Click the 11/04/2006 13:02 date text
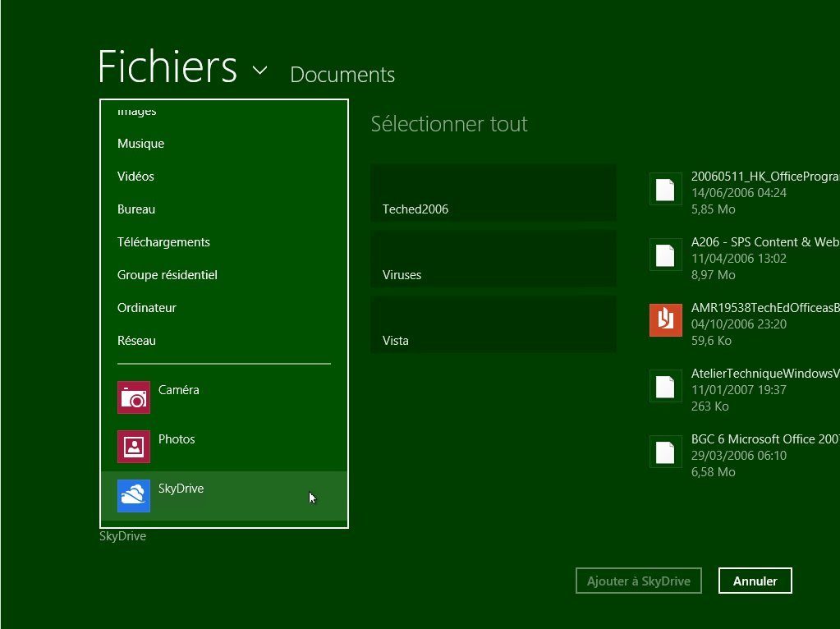840x629 pixels. tap(739, 258)
